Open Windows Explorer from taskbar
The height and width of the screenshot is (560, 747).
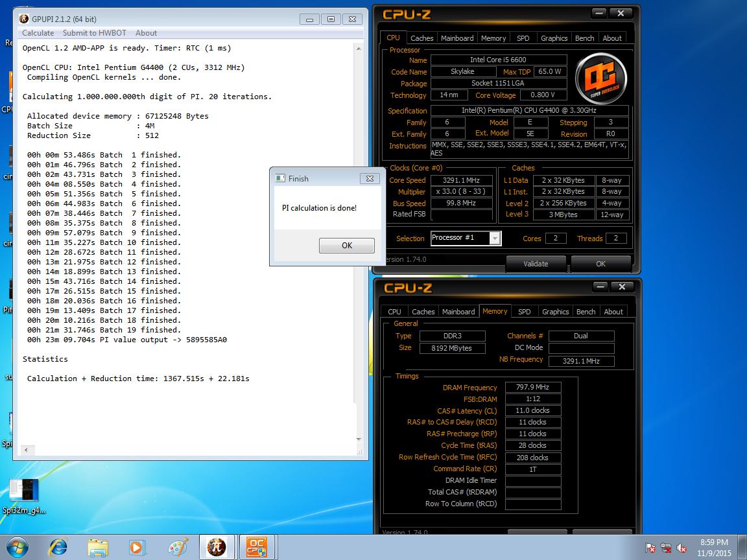click(x=98, y=548)
